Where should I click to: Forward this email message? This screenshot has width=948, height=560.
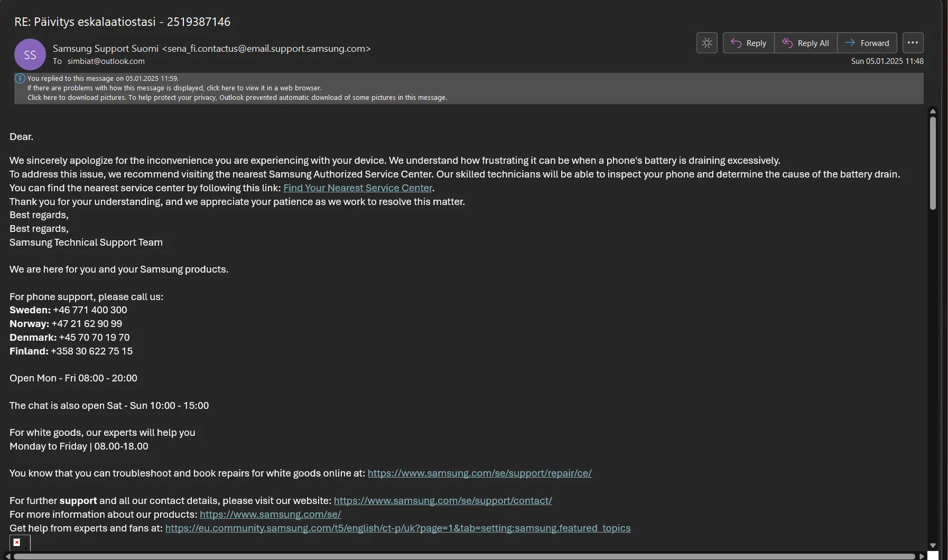click(x=867, y=43)
